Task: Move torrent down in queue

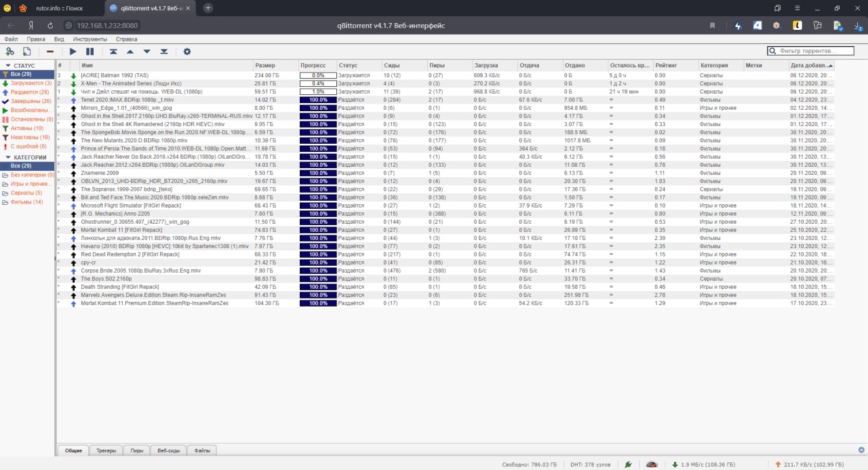Action: [147, 51]
